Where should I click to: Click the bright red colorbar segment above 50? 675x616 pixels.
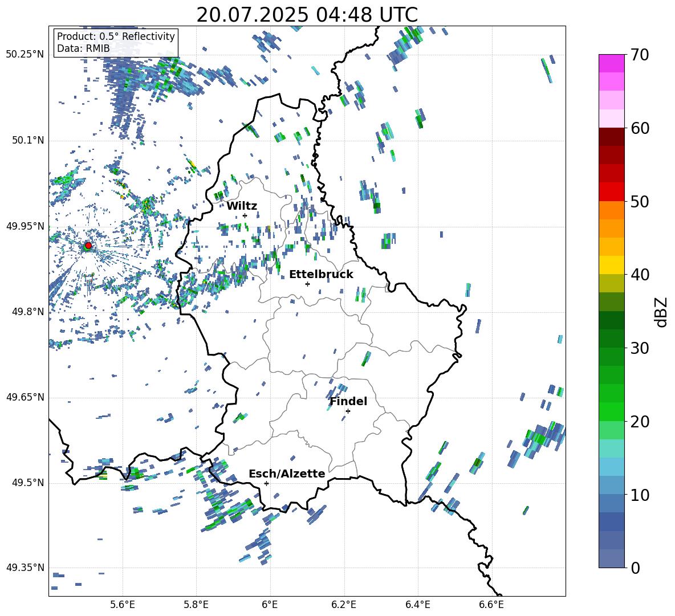tap(612, 192)
